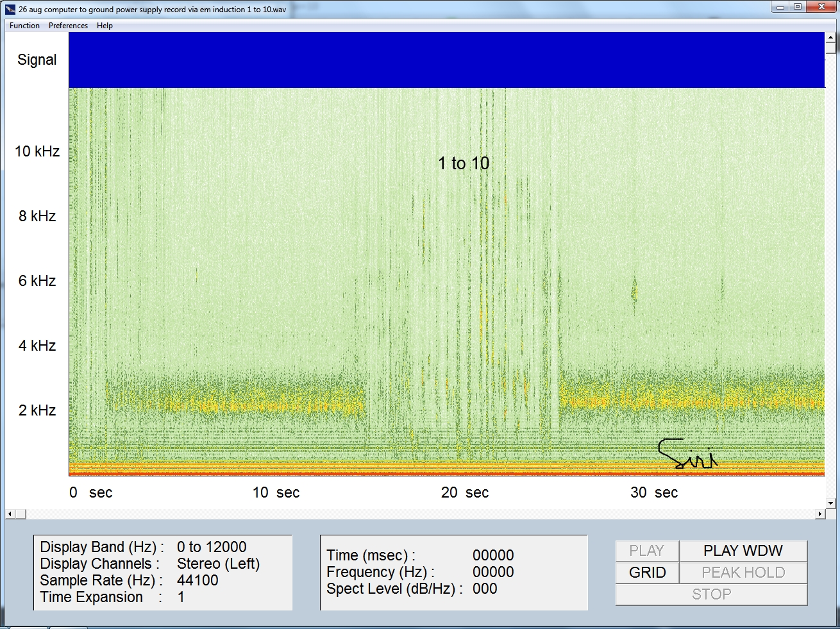840x629 pixels.
Task: Click the 'Stereo (Left)' channels value
Action: [218, 564]
